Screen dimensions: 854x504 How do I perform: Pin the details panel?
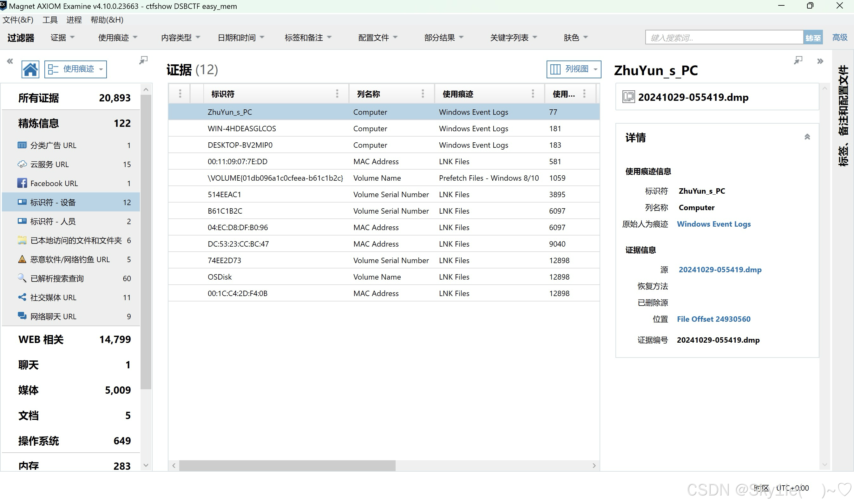tap(798, 61)
